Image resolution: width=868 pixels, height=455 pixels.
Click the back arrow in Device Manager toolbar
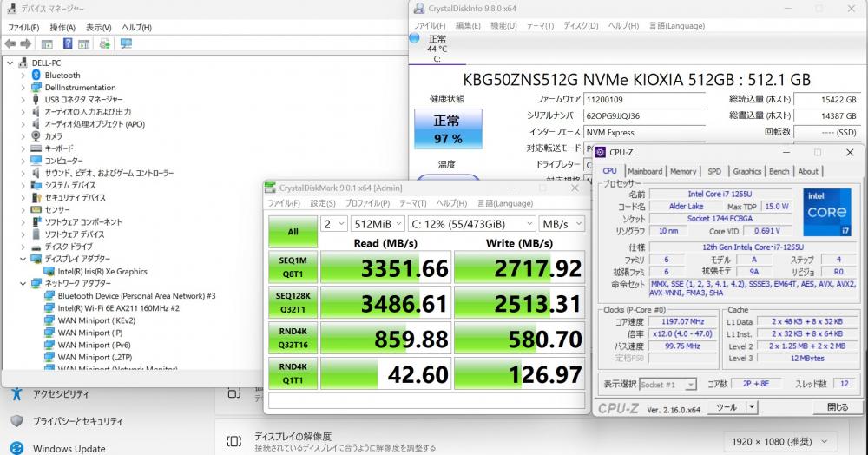click(10, 43)
